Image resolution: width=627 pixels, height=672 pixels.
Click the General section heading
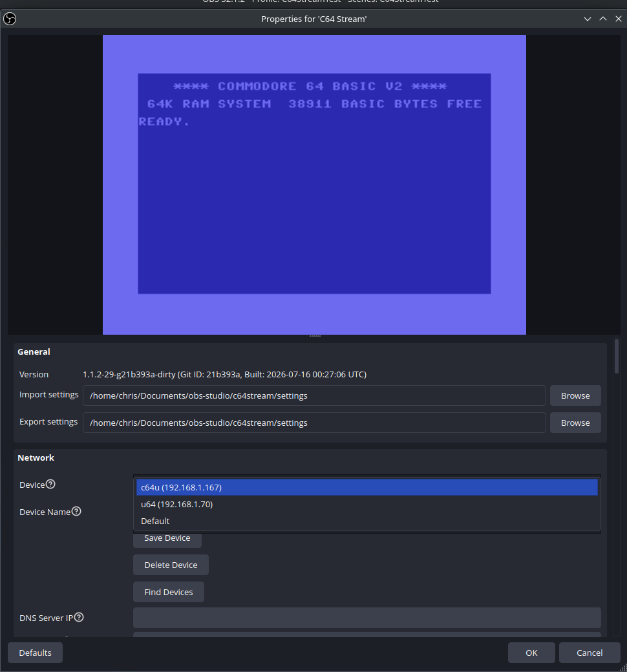34,352
